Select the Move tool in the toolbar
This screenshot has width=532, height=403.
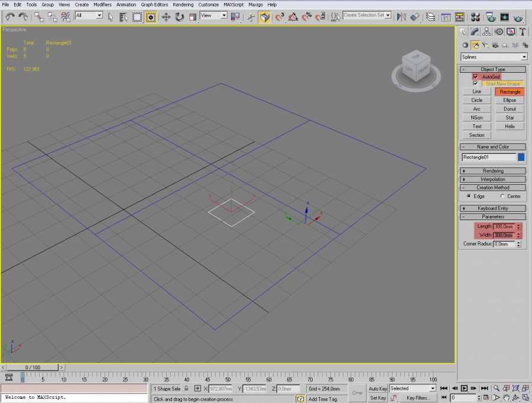click(166, 17)
